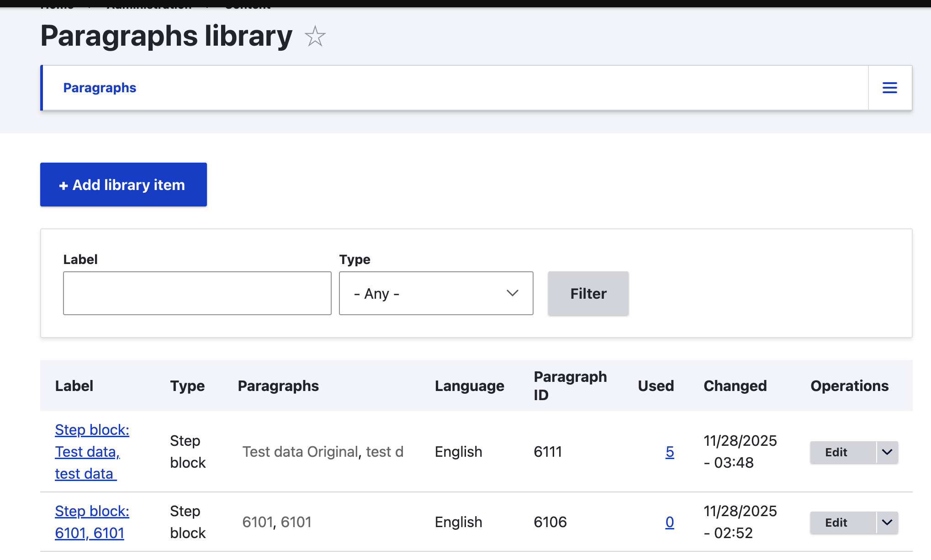Open the Type dropdown showing Any
This screenshot has width=931, height=560.
point(436,293)
